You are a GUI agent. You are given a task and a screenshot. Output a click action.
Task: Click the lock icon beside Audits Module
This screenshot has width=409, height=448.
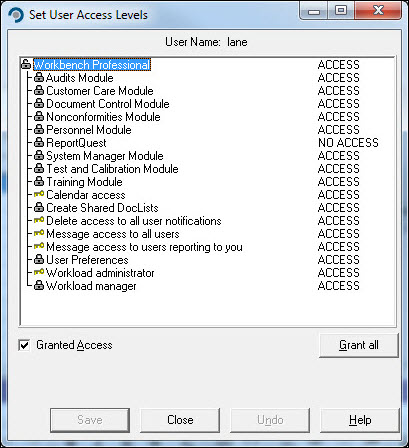click(x=39, y=78)
